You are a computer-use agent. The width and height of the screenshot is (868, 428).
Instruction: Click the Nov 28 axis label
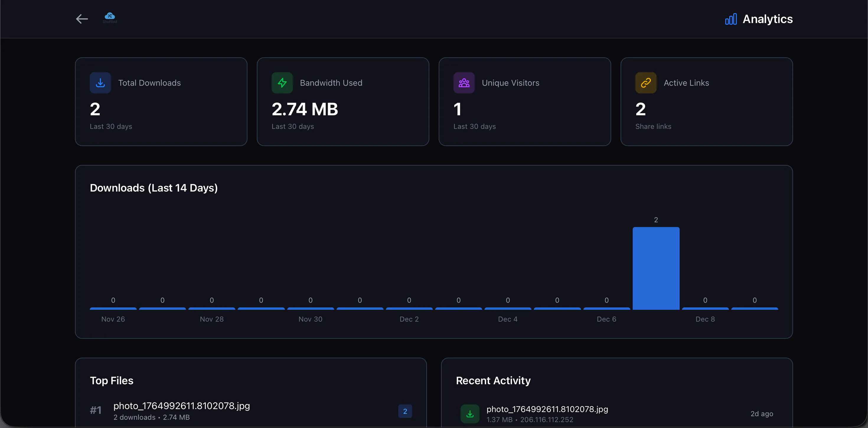coord(212,319)
